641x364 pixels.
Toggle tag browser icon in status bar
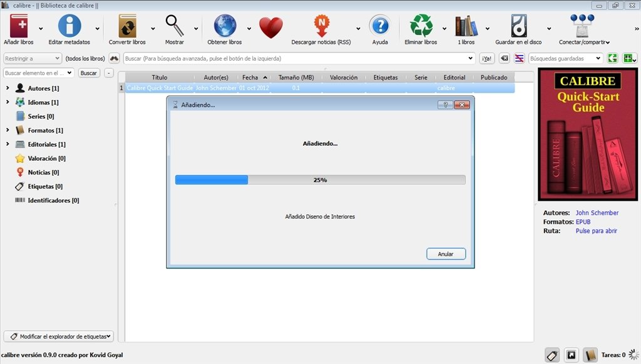point(552,355)
